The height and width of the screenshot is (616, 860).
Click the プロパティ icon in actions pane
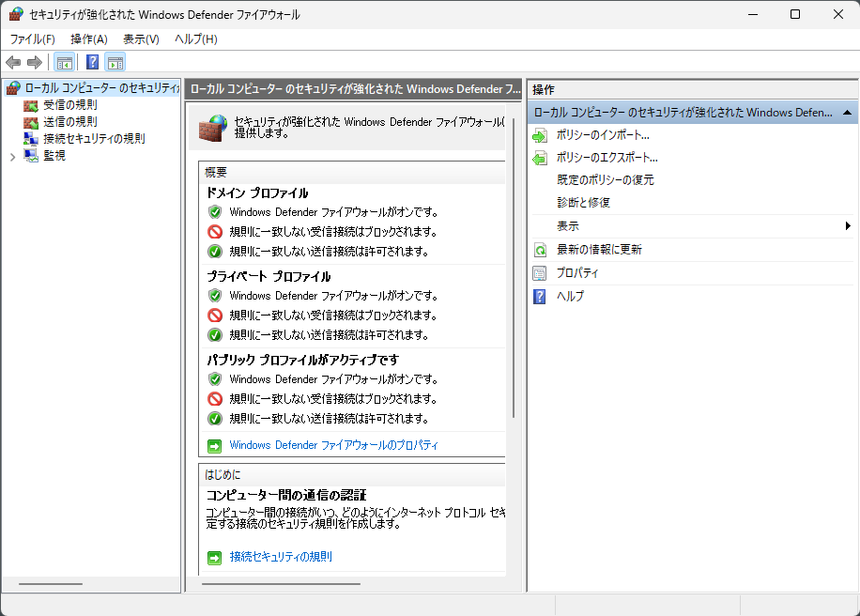(540, 273)
